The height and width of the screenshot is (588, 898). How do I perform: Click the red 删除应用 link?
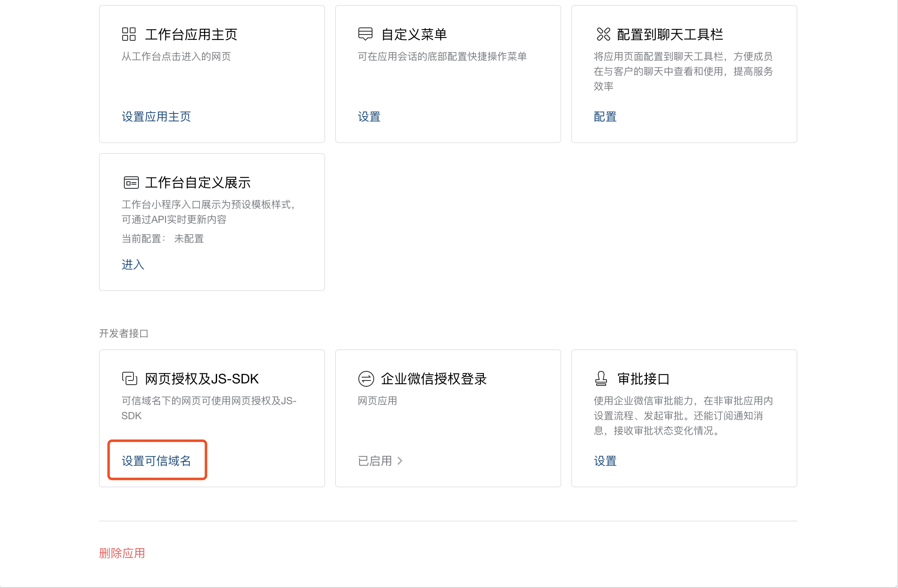122,553
